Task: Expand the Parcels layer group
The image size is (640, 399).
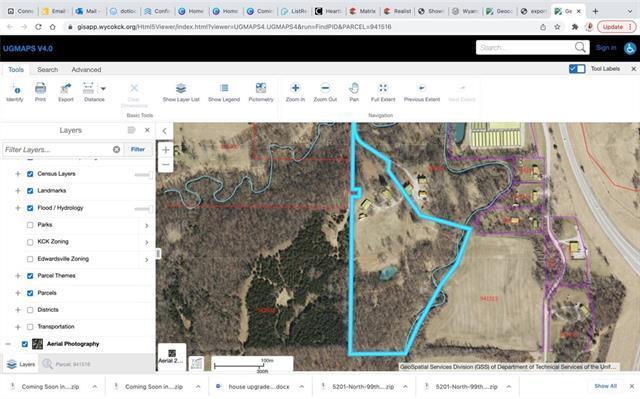Action: coord(18,293)
